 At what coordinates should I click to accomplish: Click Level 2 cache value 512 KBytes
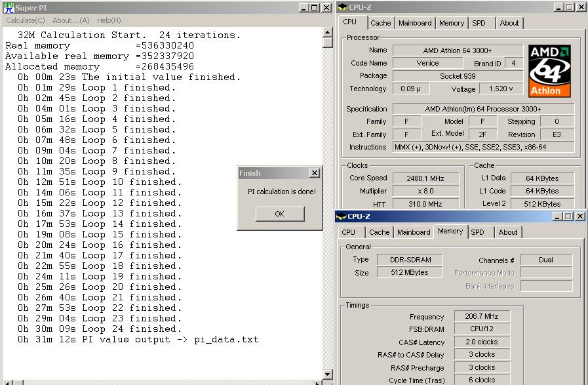click(x=542, y=204)
